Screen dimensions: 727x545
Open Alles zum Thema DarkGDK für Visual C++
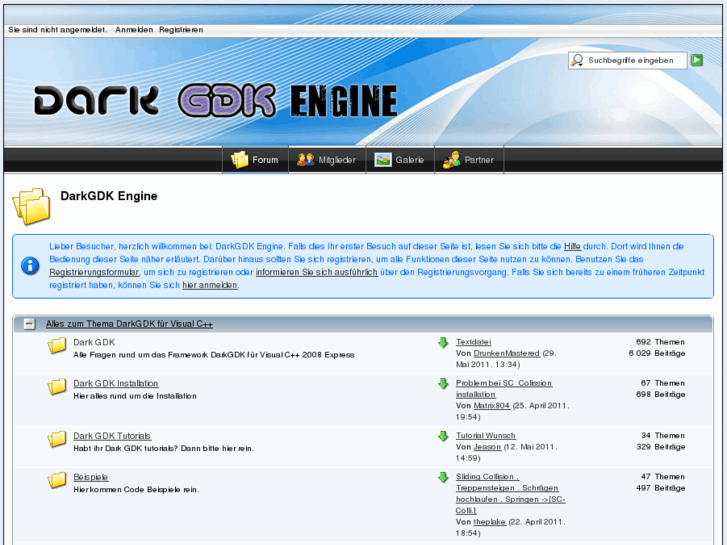tap(129, 324)
